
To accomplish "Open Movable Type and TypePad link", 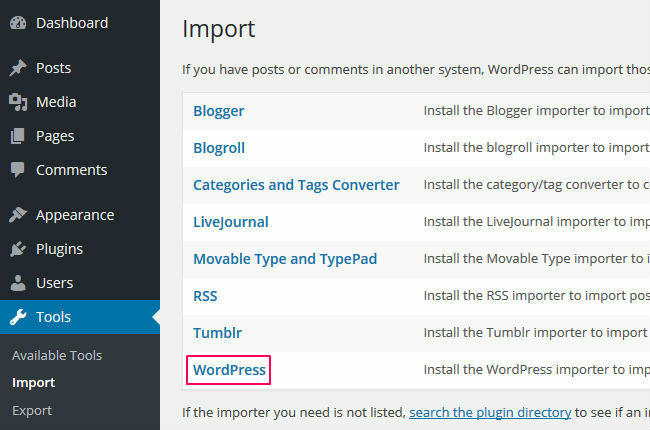I will point(285,259).
